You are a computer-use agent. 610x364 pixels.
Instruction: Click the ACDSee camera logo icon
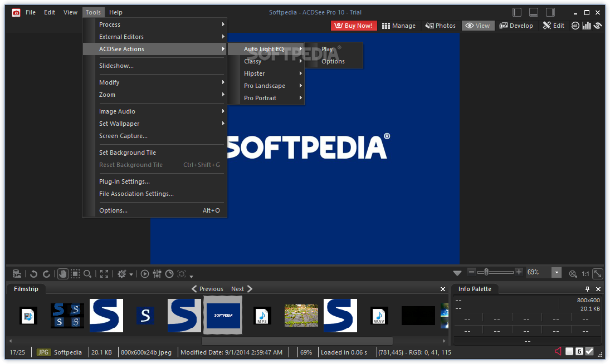point(16,13)
